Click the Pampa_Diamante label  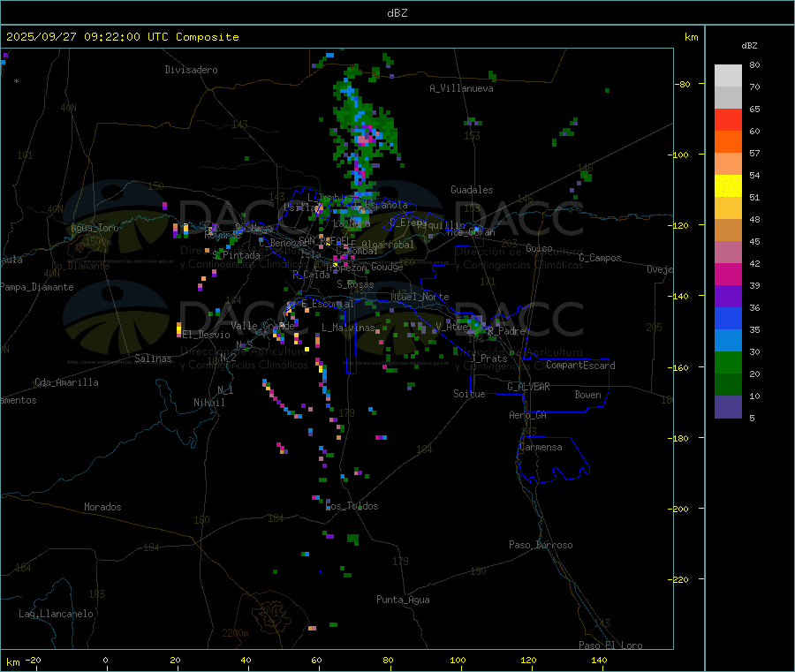pyautogui.click(x=37, y=287)
